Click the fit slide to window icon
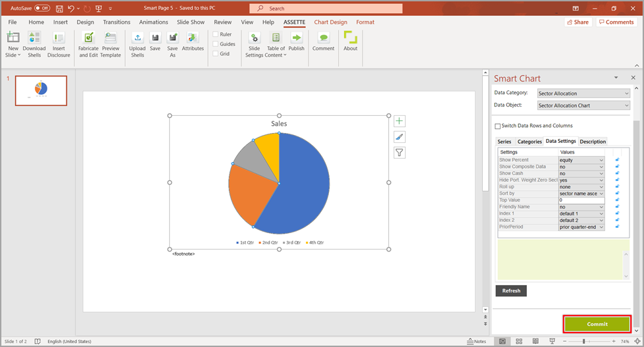 637,341
